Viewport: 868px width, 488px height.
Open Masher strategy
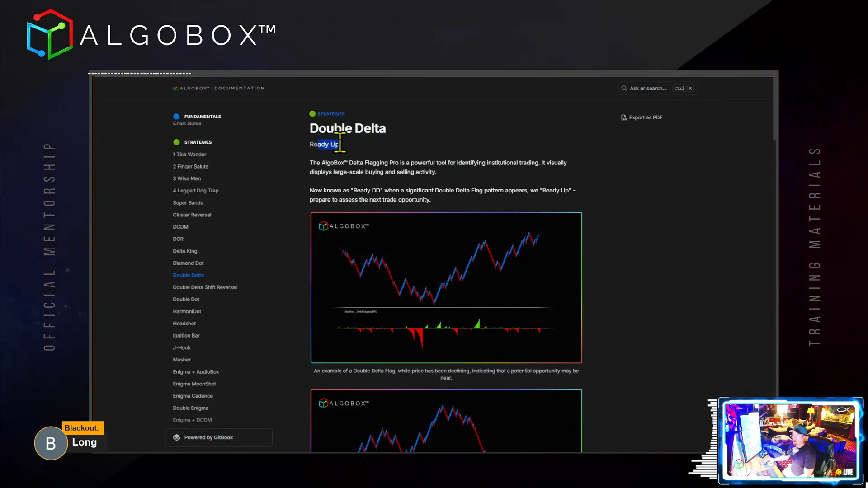[181, 360]
